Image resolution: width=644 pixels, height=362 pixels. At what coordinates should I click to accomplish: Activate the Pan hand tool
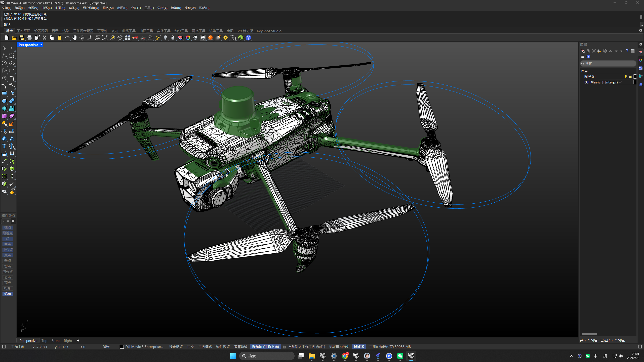coord(75,38)
